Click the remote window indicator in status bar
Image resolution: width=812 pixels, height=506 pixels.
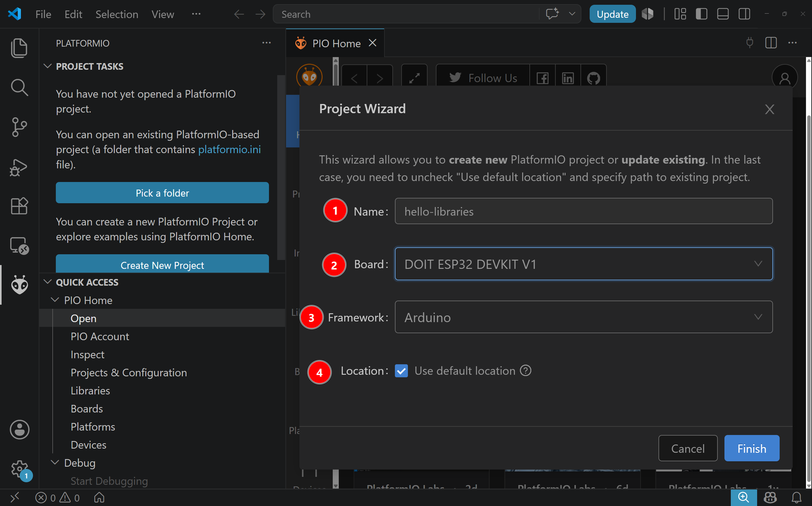pos(14,498)
